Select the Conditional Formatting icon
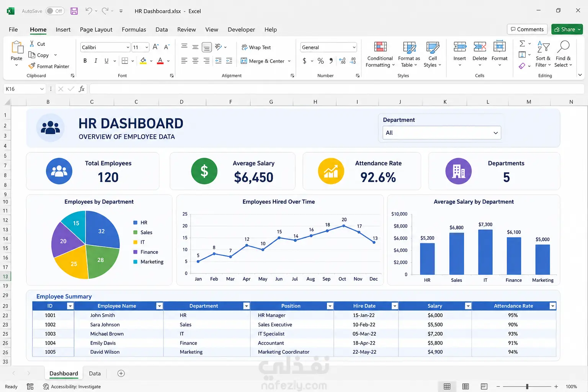The image size is (588, 392). coord(380,47)
